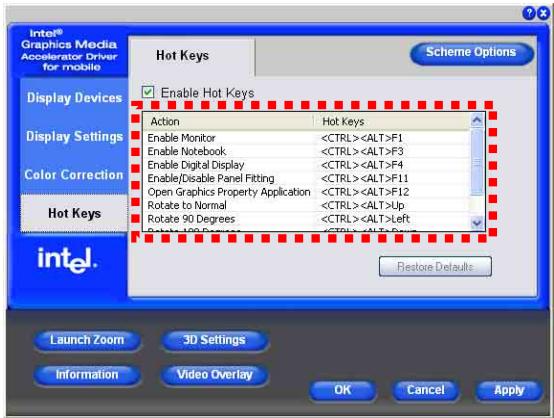This screenshot has height=418, width=554.
Task: Confirm with the OK button
Action: pos(342,390)
